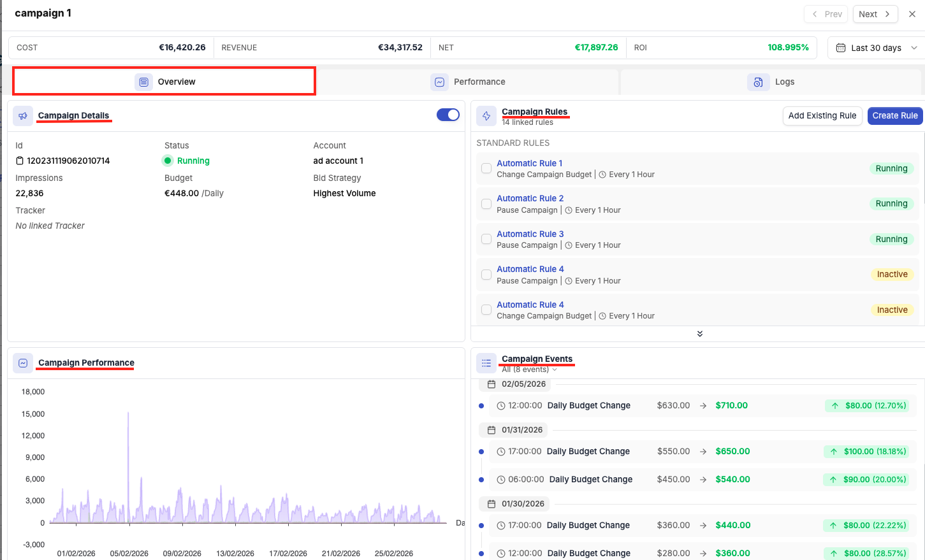
Task: Check the Automatic Rule 1 checkbox
Action: (x=486, y=169)
